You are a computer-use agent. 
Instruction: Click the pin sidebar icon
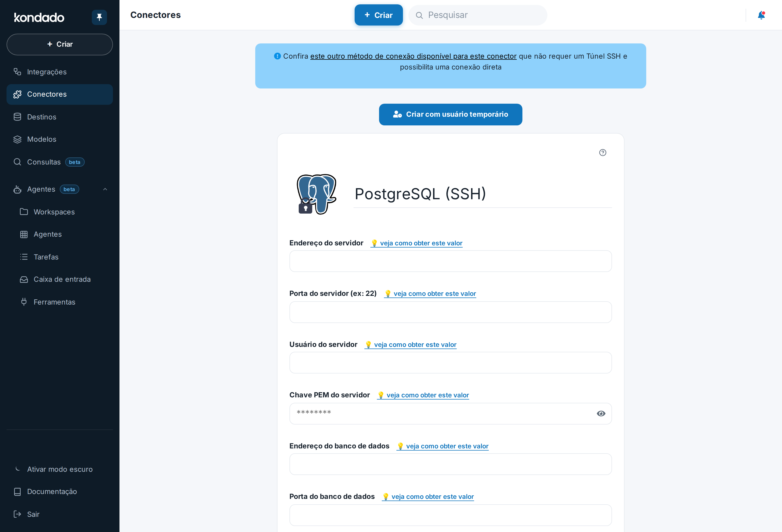pos(99,17)
